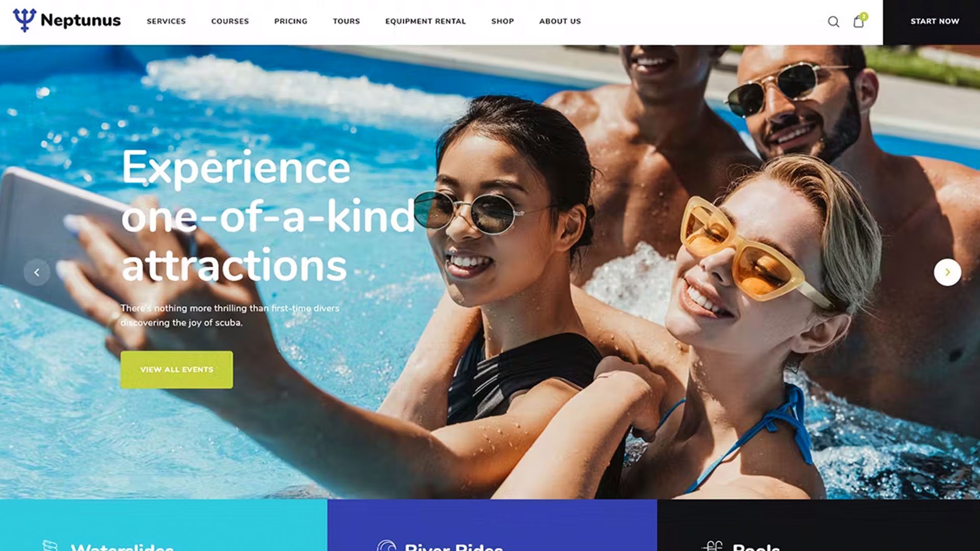980x551 pixels.
Task: Visit the About Us page
Action: tap(560, 21)
